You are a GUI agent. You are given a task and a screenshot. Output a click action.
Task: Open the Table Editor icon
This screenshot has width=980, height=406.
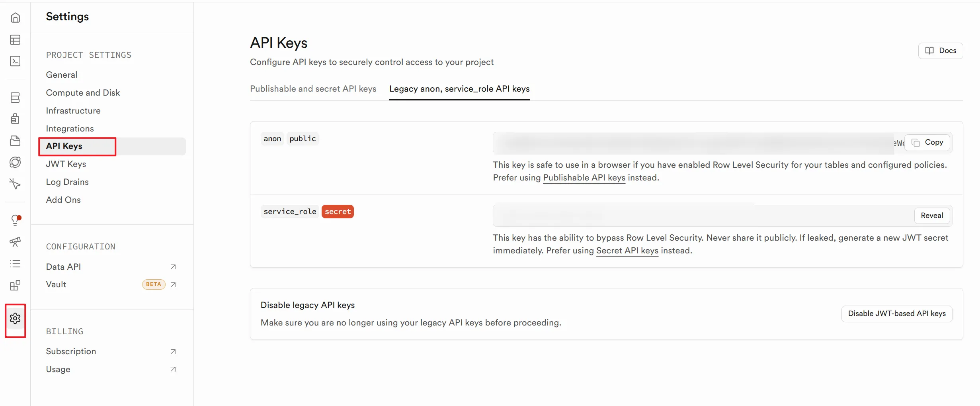15,40
